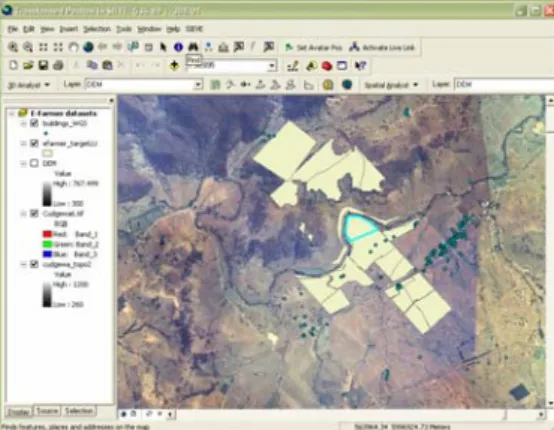Open the Tools menu
This screenshot has height=430, width=554.
[x=124, y=29]
